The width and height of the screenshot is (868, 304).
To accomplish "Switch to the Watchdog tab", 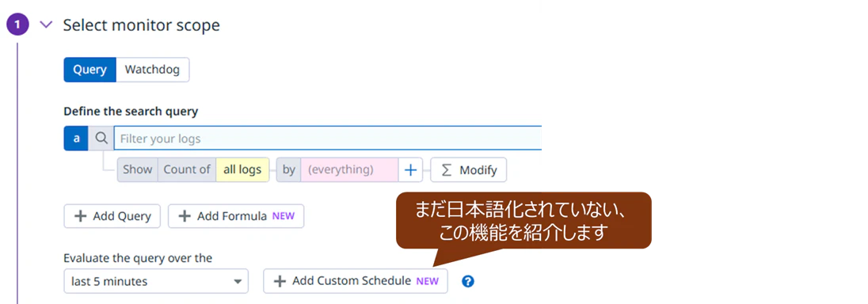I will 153,70.
